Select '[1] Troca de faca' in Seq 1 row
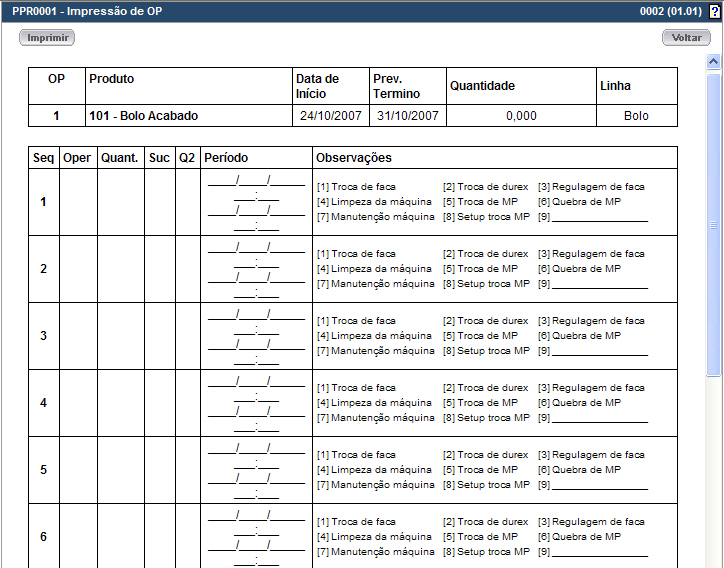 [356, 187]
